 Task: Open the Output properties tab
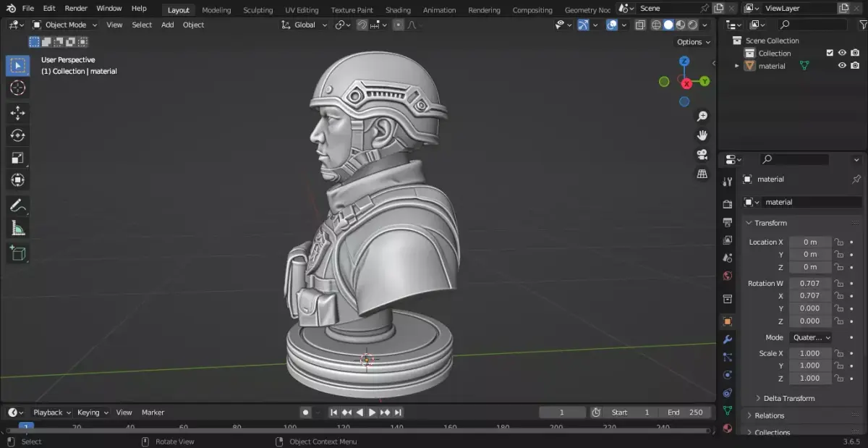tap(728, 222)
